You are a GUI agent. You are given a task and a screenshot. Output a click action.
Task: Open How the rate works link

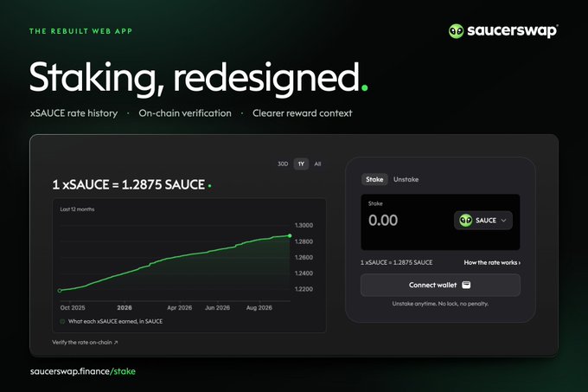click(x=492, y=262)
